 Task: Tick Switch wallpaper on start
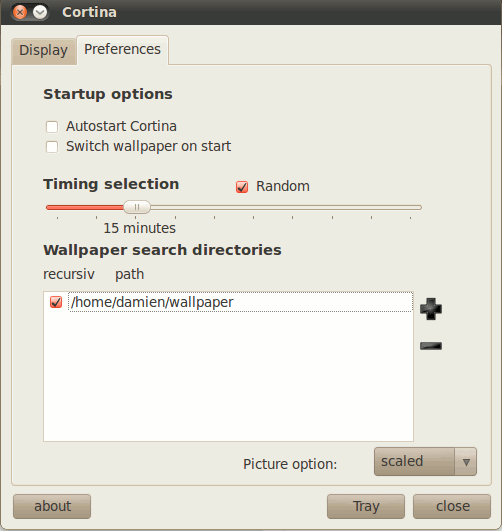pos(52,147)
